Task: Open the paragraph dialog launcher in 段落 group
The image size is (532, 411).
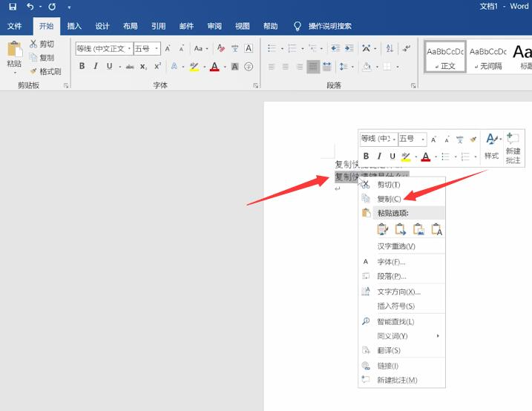Action: click(413, 86)
